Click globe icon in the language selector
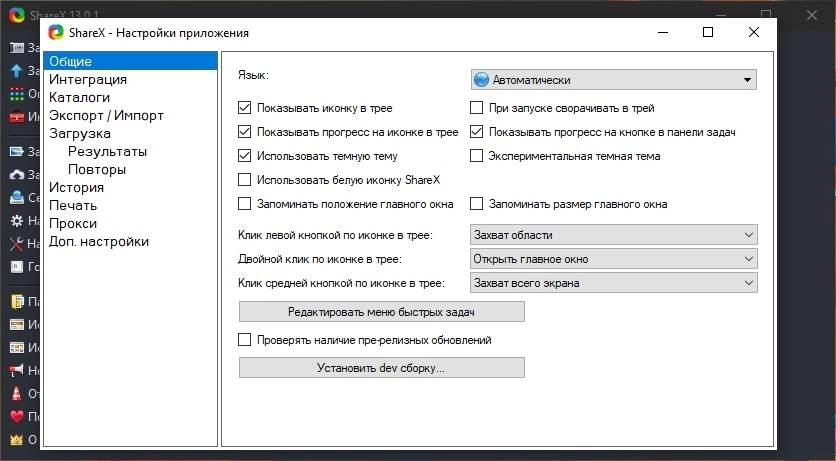 481,80
